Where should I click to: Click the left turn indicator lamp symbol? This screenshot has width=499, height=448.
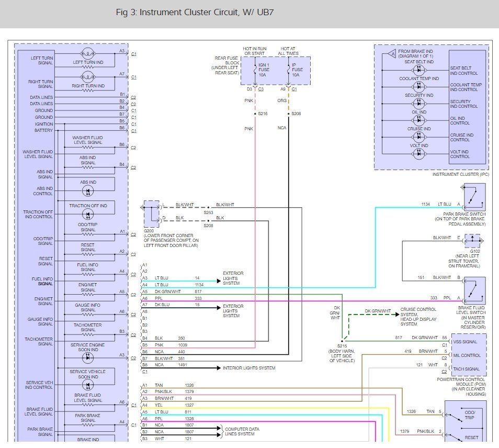[88, 53]
